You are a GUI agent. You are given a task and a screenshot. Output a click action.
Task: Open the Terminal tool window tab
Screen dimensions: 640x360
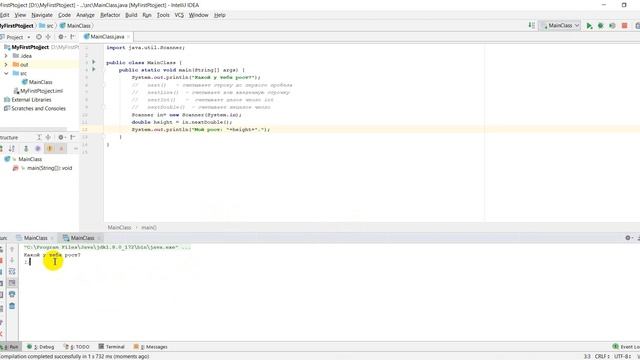pyautogui.click(x=111, y=347)
